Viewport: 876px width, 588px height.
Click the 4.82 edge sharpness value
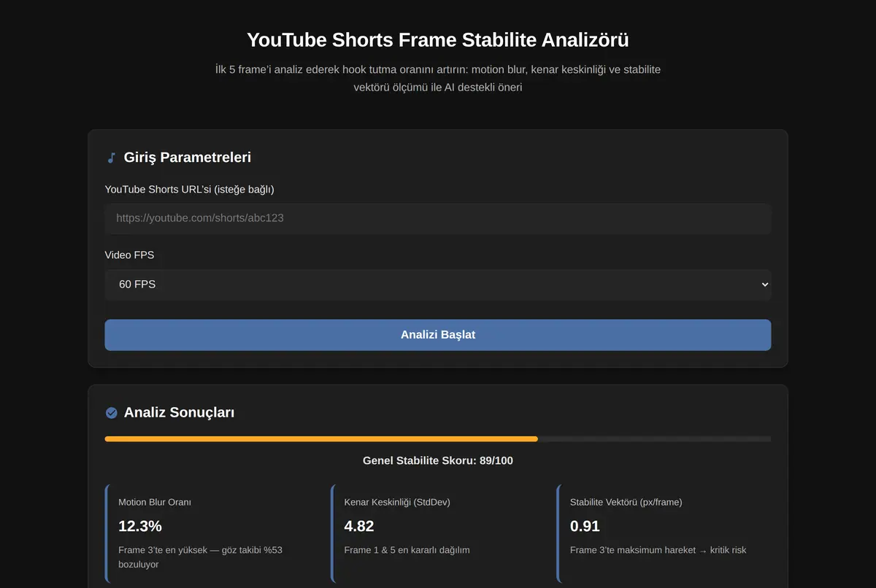click(359, 526)
